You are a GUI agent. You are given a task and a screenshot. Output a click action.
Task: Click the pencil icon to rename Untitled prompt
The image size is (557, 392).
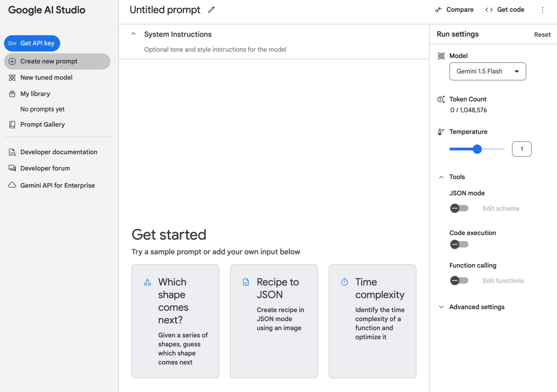tap(211, 10)
